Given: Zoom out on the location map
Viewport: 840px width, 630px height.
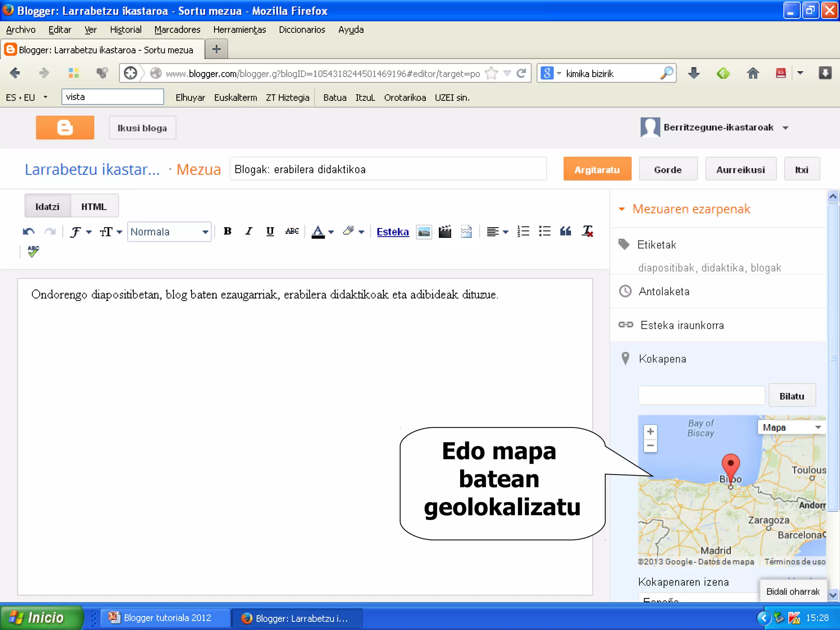Looking at the screenshot, I should 651,445.
